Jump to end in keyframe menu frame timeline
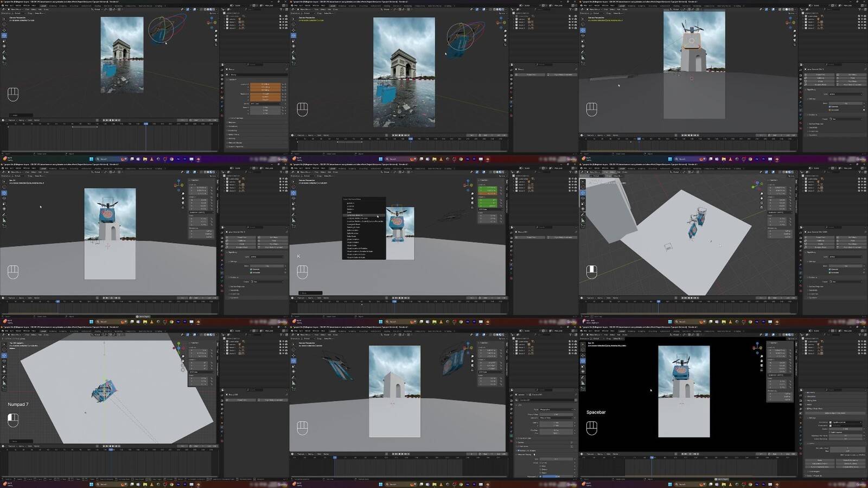Viewport: 868px width, 488px height. (409, 298)
